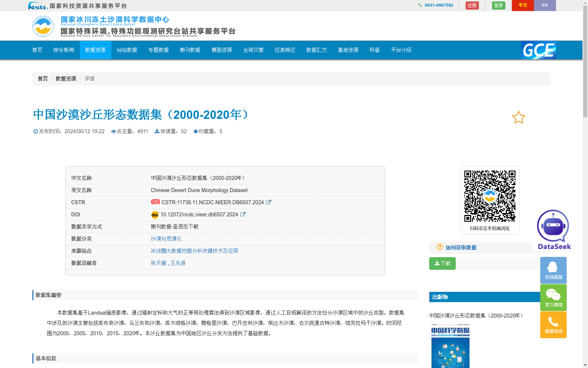Viewport: 588px width, 368px height.
Task: Switch language to 中文
Action: pos(523,6)
